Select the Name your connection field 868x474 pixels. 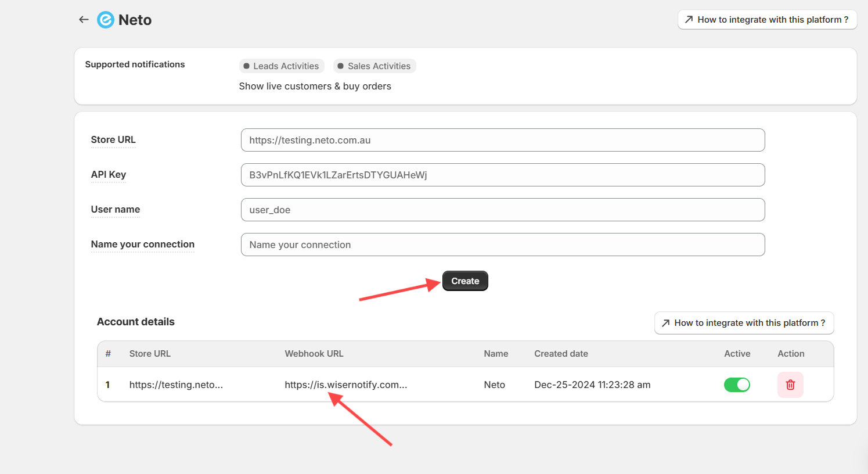(502, 245)
